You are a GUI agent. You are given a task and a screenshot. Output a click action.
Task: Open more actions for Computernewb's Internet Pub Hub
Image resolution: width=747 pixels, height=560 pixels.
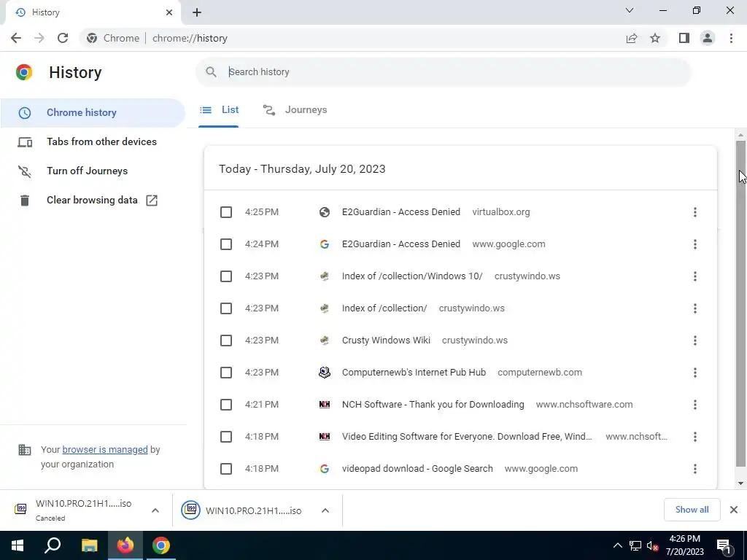[x=695, y=373]
